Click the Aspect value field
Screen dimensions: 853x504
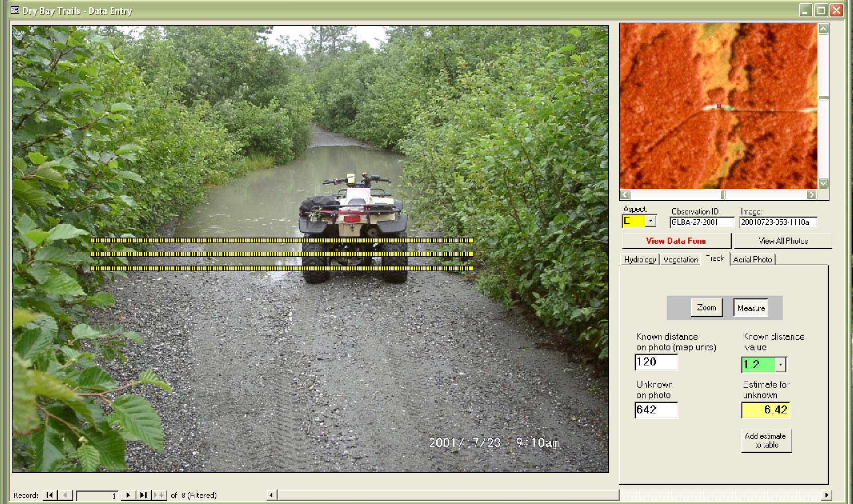tap(634, 221)
